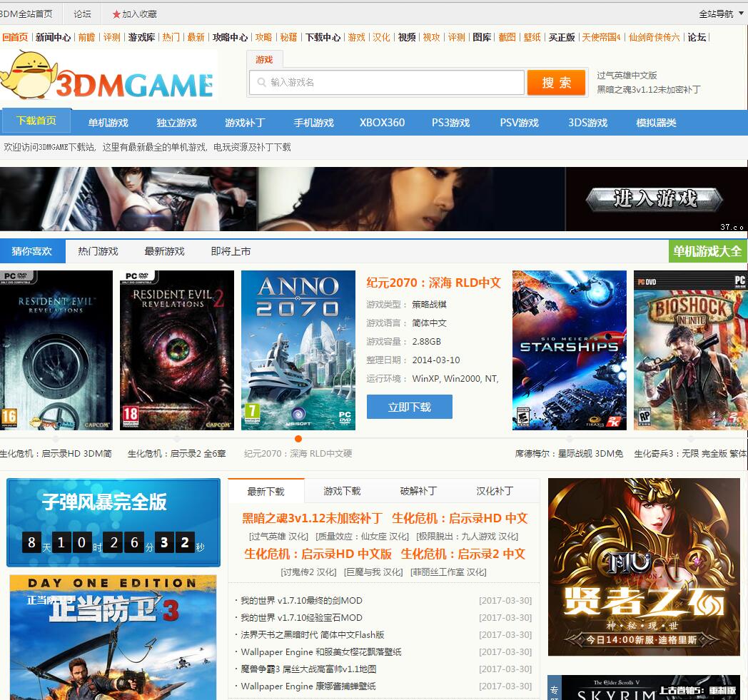The width and height of the screenshot is (748, 700).
Task: Click the 进入游戏 banner button
Action: point(654,199)
